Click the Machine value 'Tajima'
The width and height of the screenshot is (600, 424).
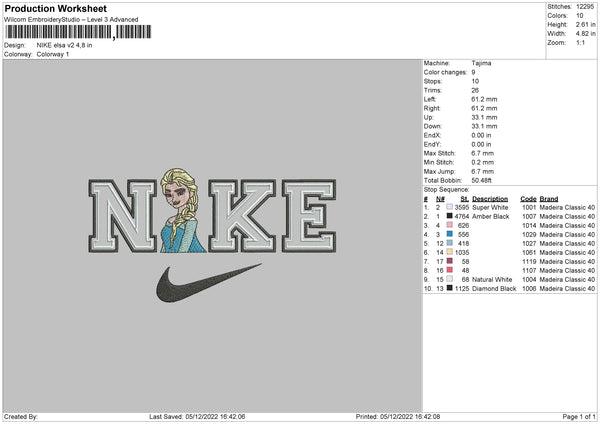481,63
